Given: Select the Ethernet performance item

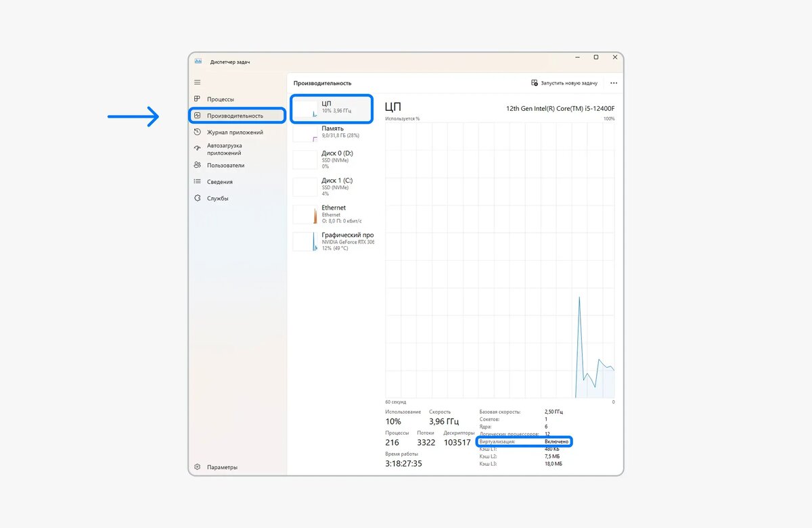Looking at the screenshot, I should (332, 214).
